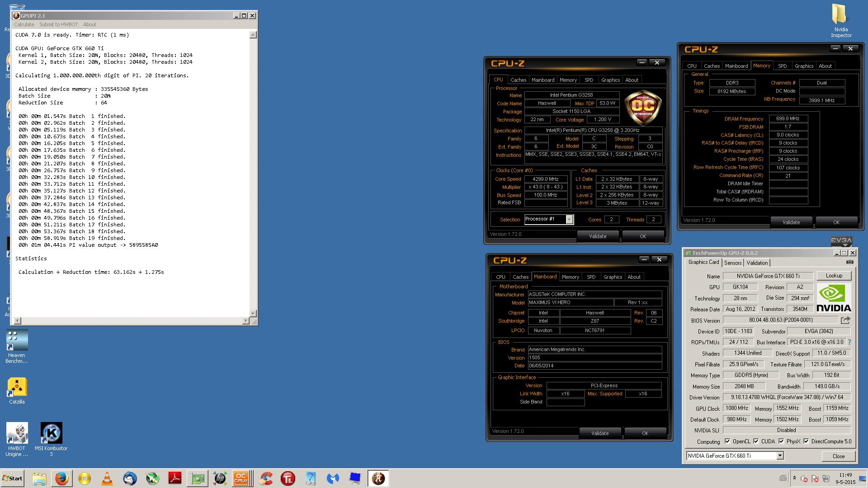Open the Calculate menu in GPUPI
This screenshot has height=488, width=868.
24,24
